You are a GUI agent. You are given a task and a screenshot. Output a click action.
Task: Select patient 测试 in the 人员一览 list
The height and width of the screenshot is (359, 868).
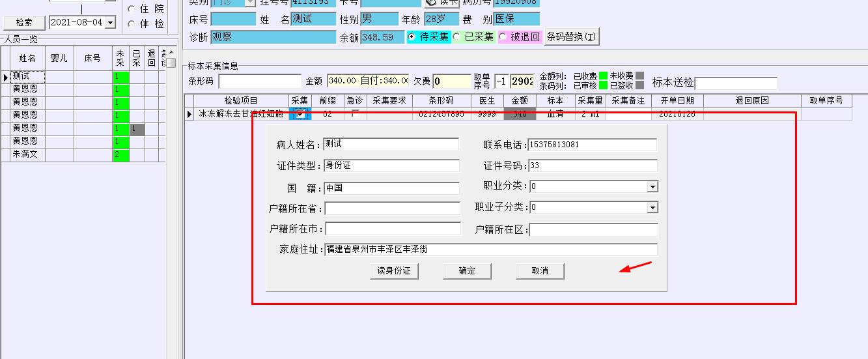(27, 77)
